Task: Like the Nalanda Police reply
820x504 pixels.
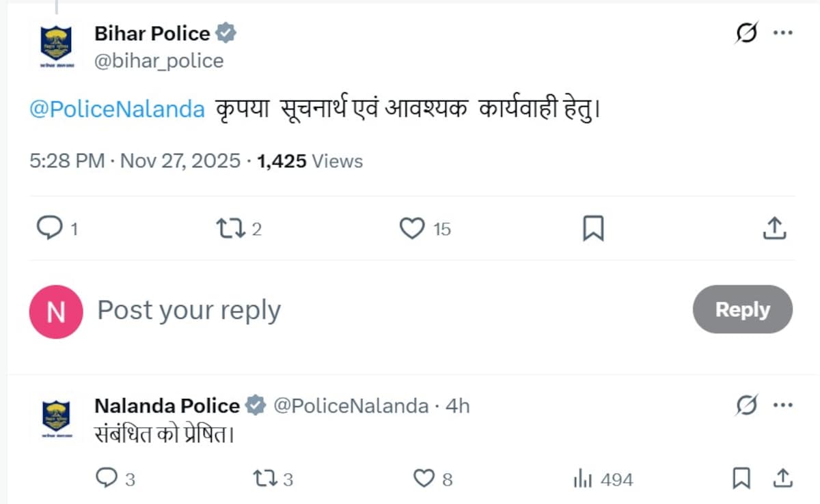Action: tap(422, 479)
